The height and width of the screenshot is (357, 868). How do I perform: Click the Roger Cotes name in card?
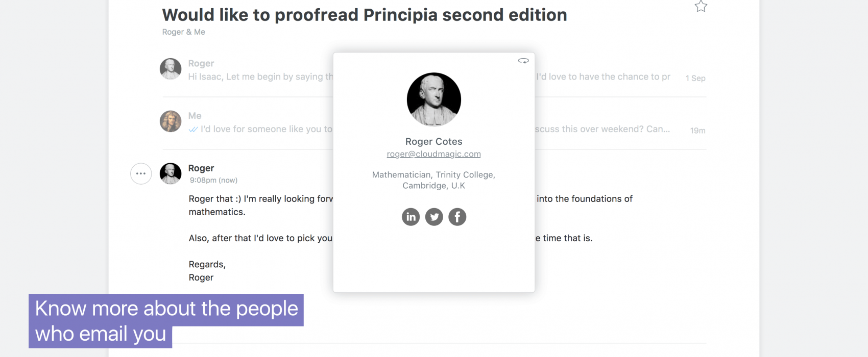click(x=433, y=142)
